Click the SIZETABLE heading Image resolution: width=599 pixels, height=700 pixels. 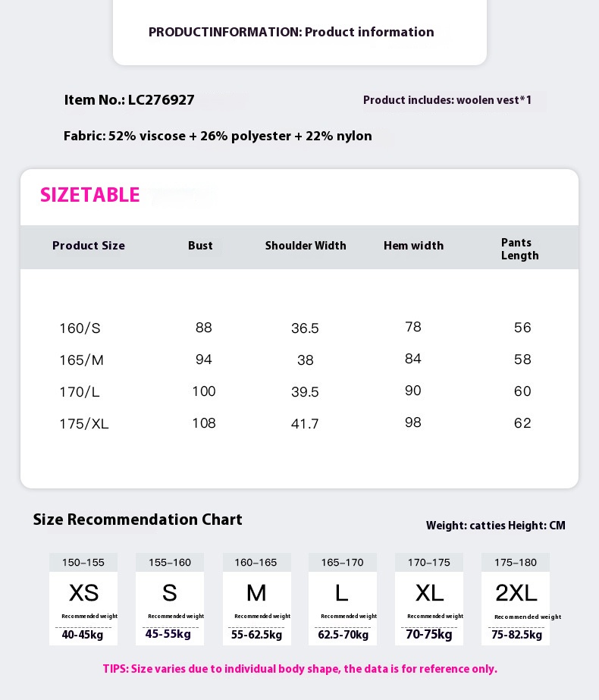[89, 195]
